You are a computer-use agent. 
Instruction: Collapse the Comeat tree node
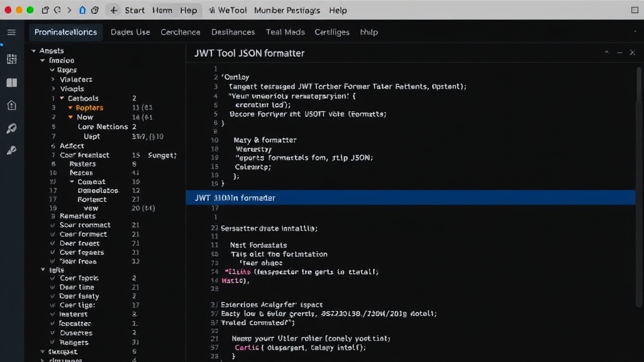[x=72, y=182]
